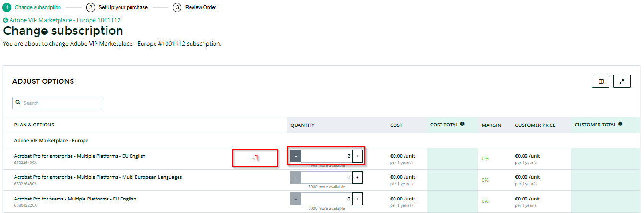Go to step 2 Set Up your purchase
Viewport: 644px width, 213px height.
pos(117,7)
